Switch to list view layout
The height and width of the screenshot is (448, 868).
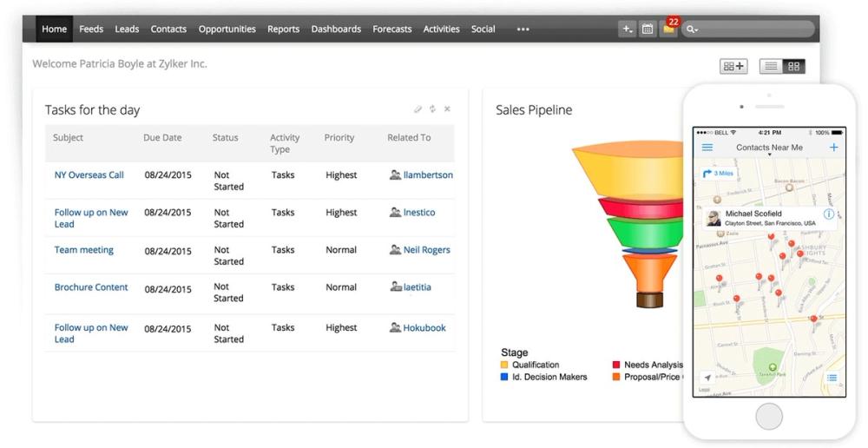click(x=771, y=67)
